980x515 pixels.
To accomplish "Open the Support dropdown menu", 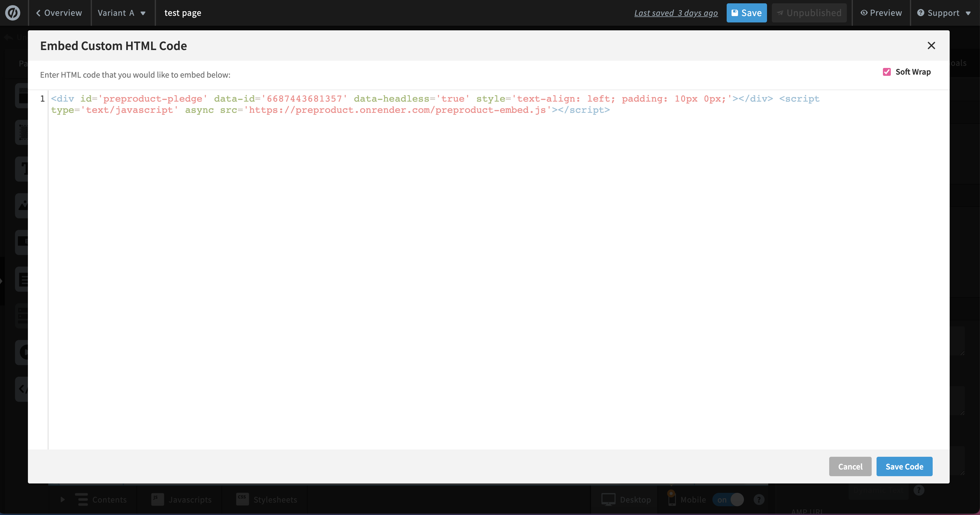I will click(x=944, y=13).
